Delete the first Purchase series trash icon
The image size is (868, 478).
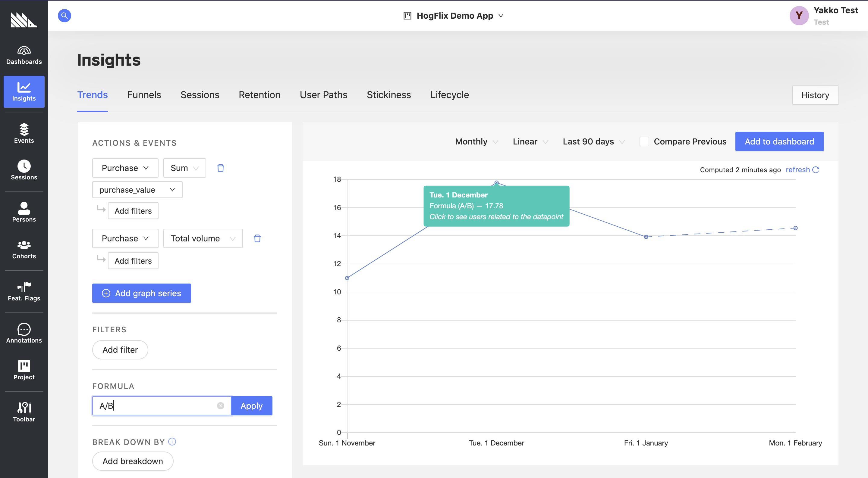(220, 168)
